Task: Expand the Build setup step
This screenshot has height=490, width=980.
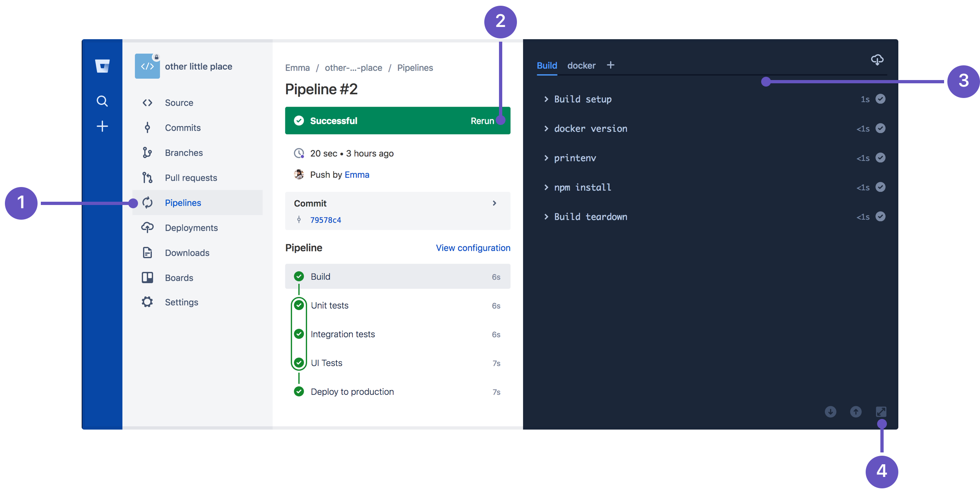Action: point(544,99)
